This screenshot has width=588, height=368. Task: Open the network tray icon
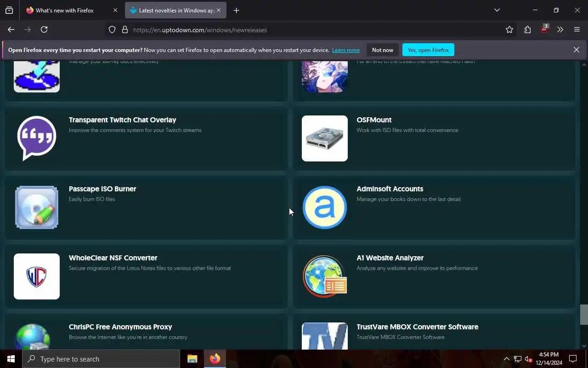click(517, 359)
